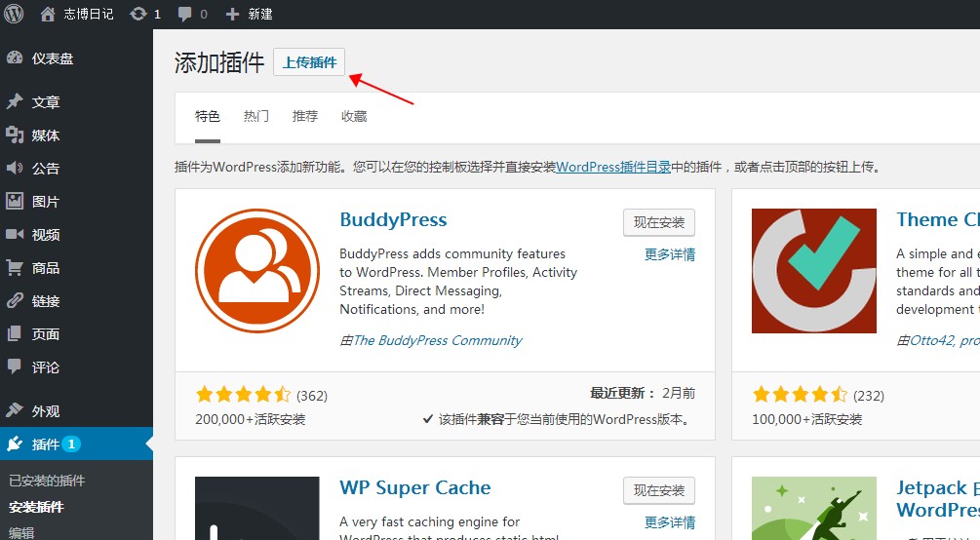Open the BuddyPress title link
The image size is (980, 540).
(393, 220)
